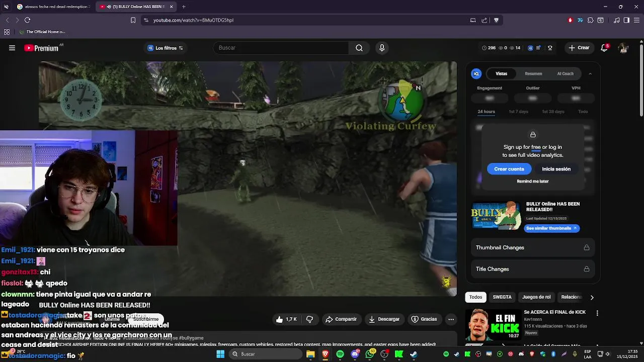The height and width of the screenshot is (362, 644).
Task: Open Windows Start menu
Action: [220, 354]
